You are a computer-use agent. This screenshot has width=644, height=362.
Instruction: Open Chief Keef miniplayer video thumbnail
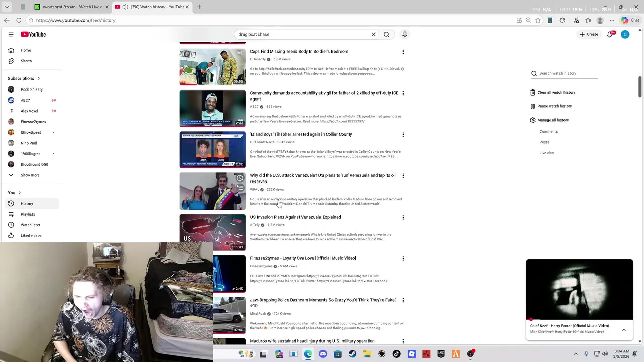tap(579, 289)
